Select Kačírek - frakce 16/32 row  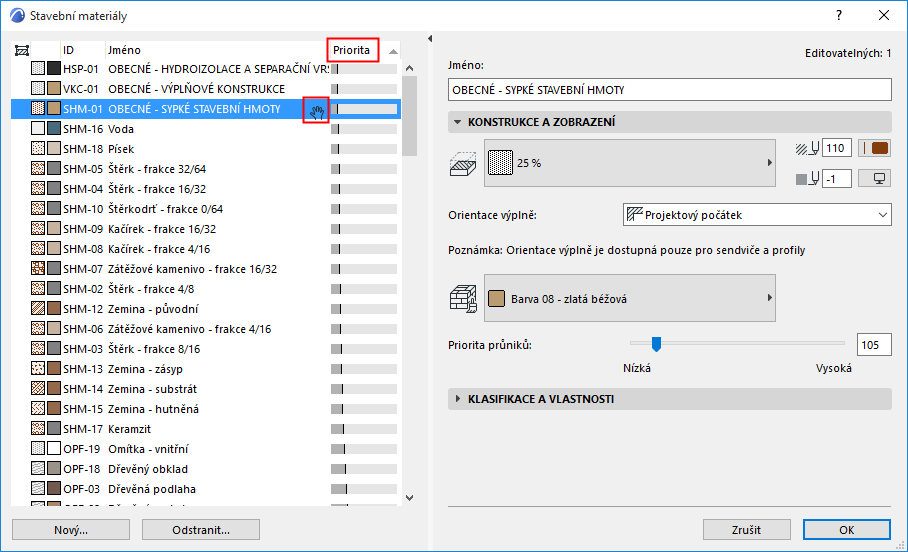click(x=206, y=229)
